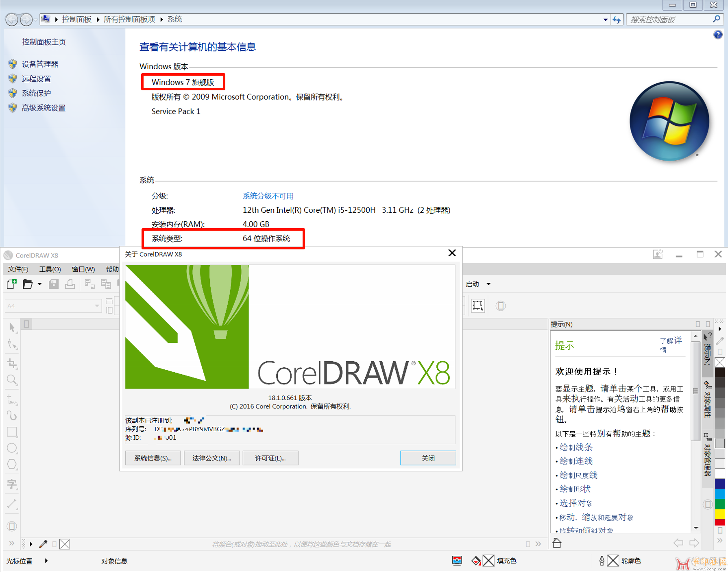Screen dimensions: 728x572
Task: Open 高级系统设置 in Control Panel sidebar
Action: click(x=44, y=108)
